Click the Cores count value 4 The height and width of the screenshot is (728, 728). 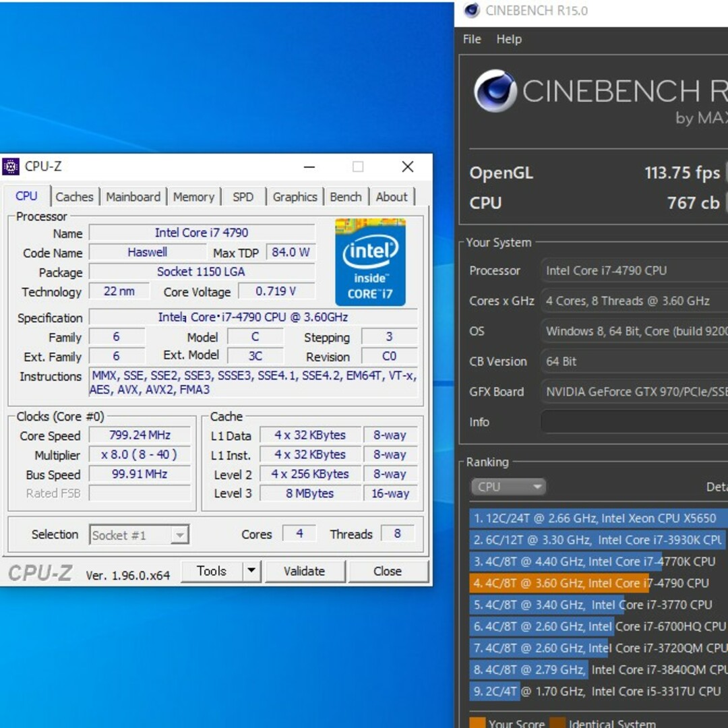(x=299, y=533)
